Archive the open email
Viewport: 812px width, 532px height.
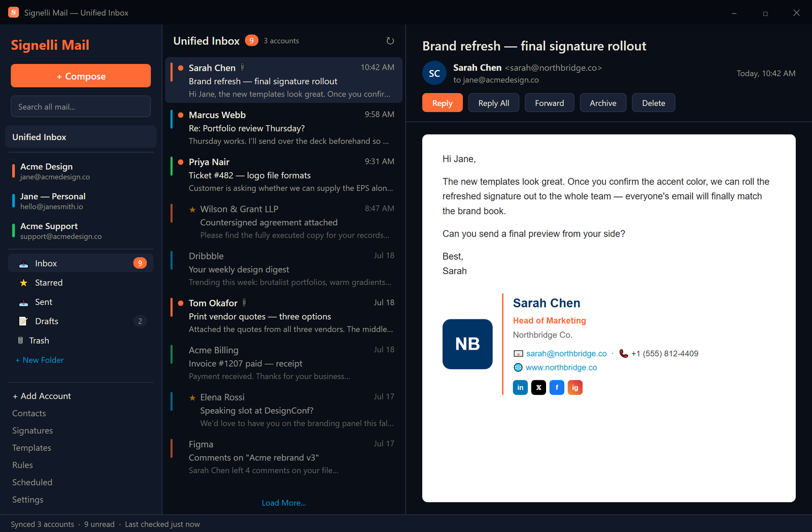coord(603,103)
